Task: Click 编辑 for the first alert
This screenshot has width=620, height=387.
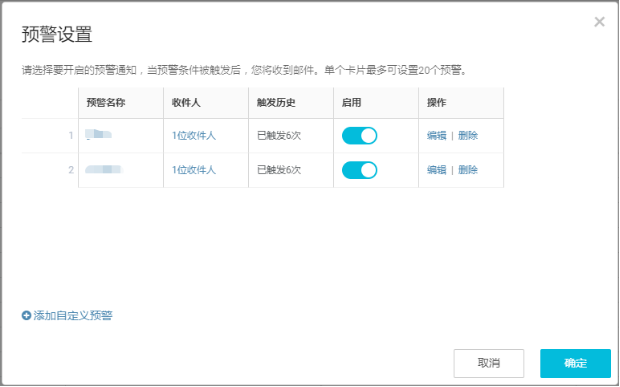Action: pos(437,136)
